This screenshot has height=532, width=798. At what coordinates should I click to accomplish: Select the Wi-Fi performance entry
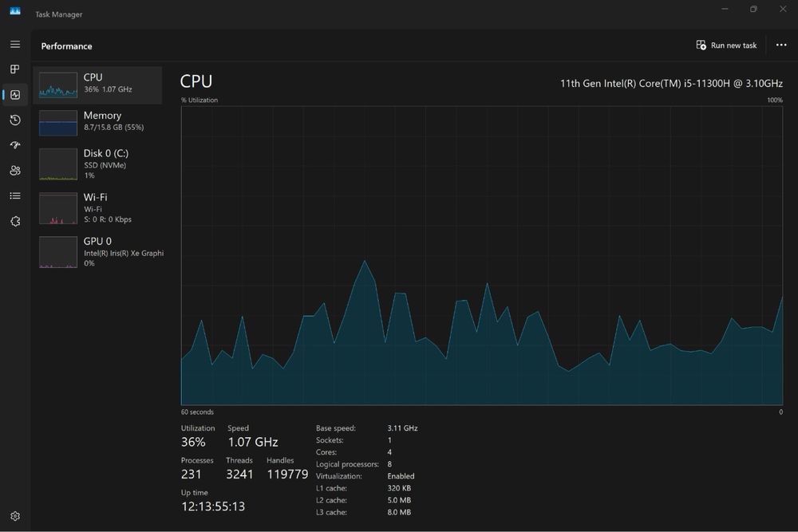pos(97,208)
